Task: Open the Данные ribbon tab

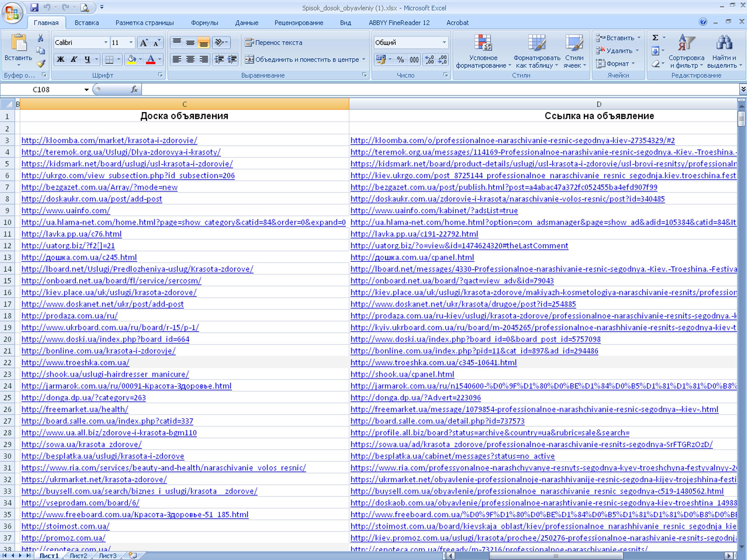Action: 247,23
